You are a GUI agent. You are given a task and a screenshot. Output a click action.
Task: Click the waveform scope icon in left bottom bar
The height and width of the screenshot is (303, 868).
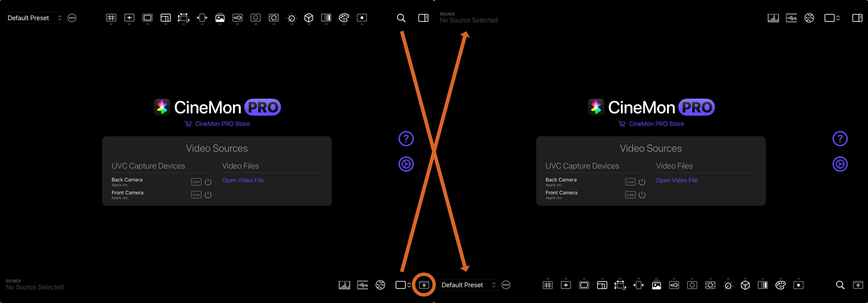[x=362, y=285]
